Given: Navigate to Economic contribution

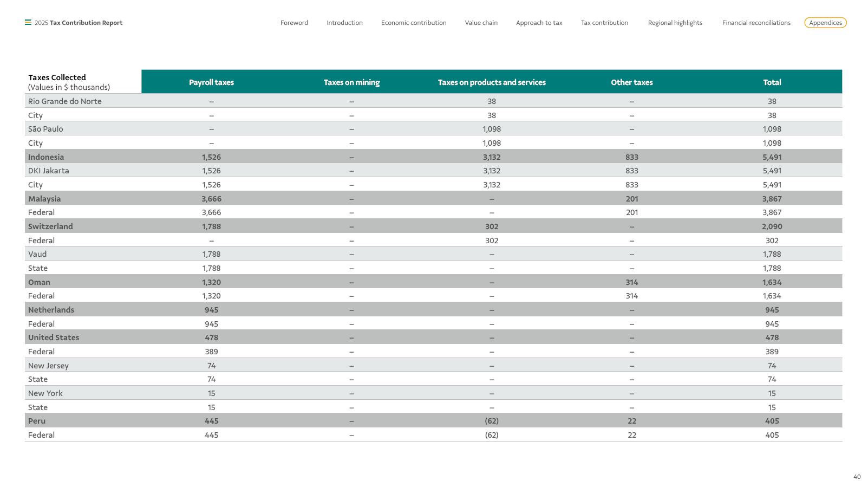Looking at the screenshot, I should (x=414, y=23).
